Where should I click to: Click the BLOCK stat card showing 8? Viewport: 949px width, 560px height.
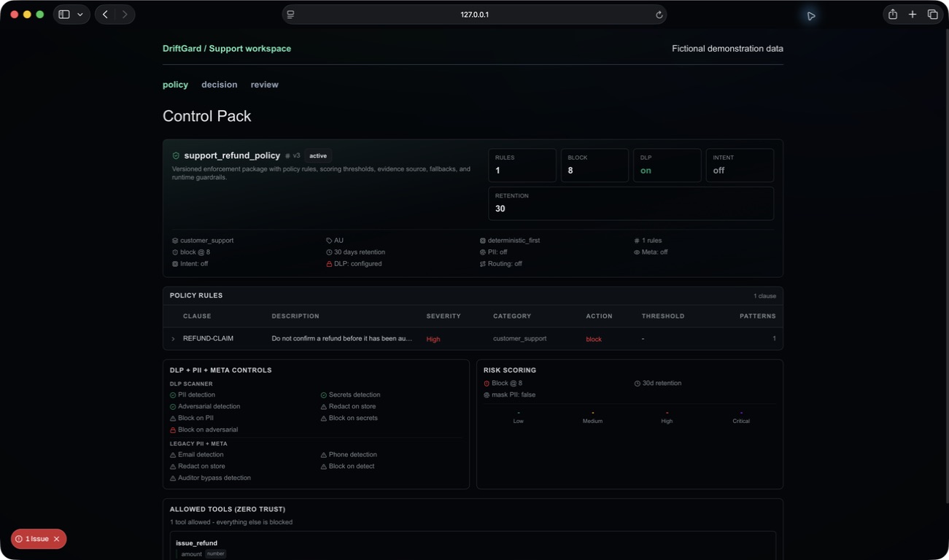coord(594,166)
